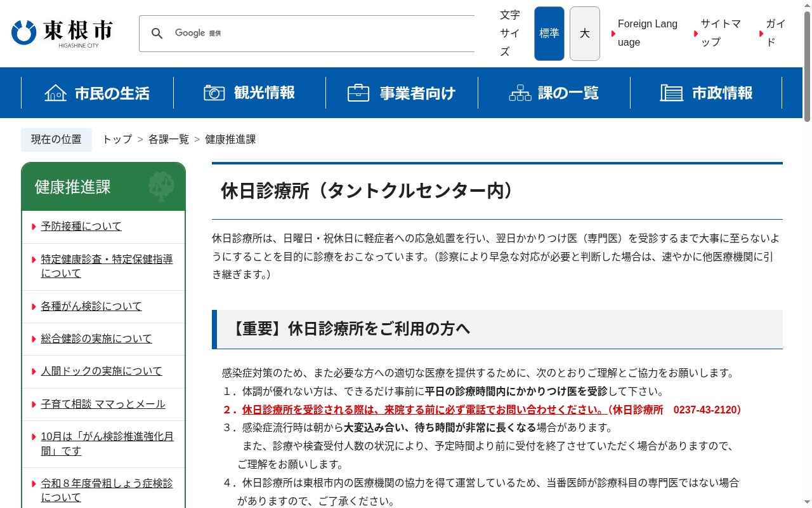Screen dimensions: 812x508
Task: Open 人間ドックの実施について in the sidebar
Action: click(x=101, y=371)
